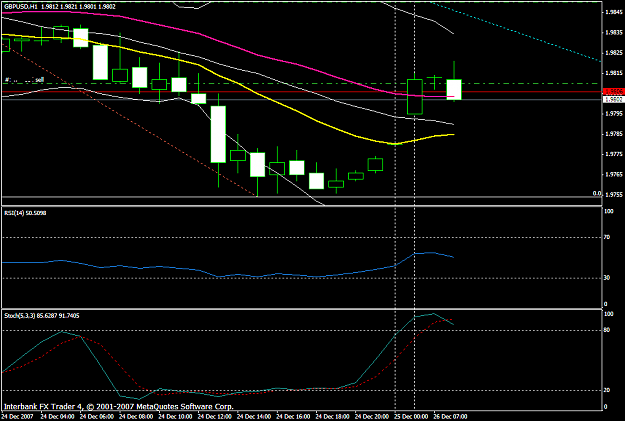This screenshot has width=625, height=421.
Task: Click the 24 Dec 2007 time label
Action: click(x=18, y=417)
